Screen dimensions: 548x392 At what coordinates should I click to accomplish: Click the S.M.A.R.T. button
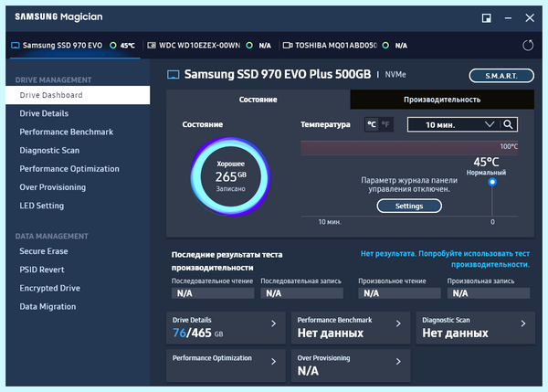[501, 76]
